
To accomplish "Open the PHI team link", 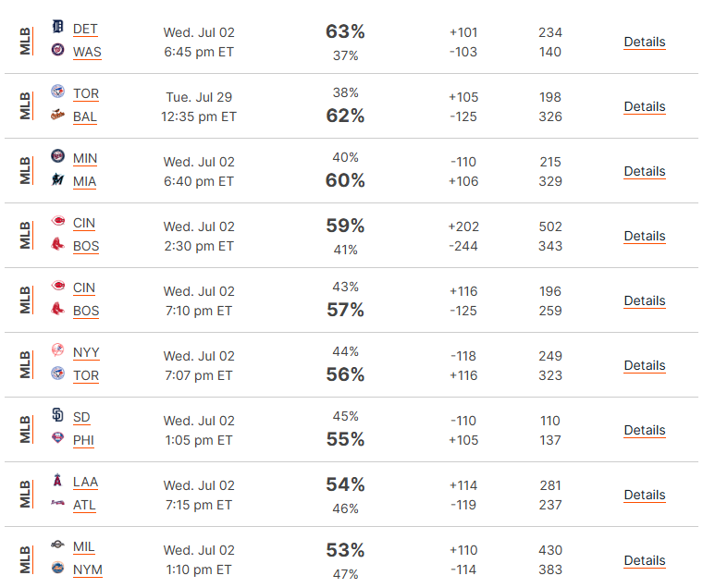I will [x=83, y=441].
